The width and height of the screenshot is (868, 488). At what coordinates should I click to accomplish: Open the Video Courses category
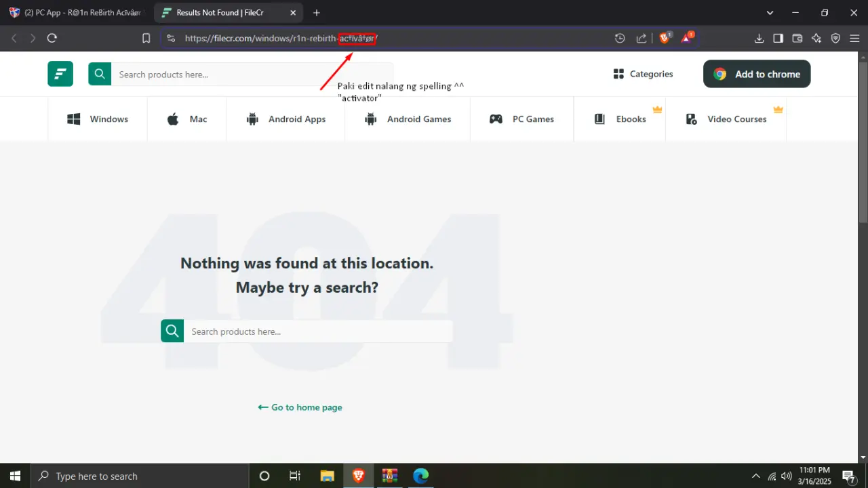726,119
